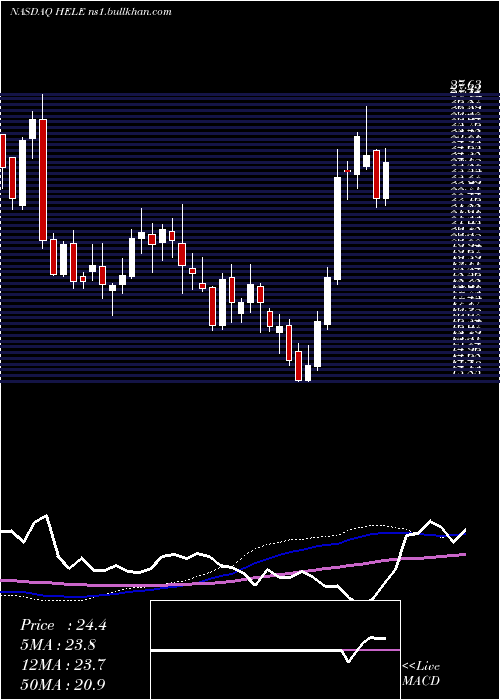Click the NASDAQ HELE chart title text

coord(91,12)
